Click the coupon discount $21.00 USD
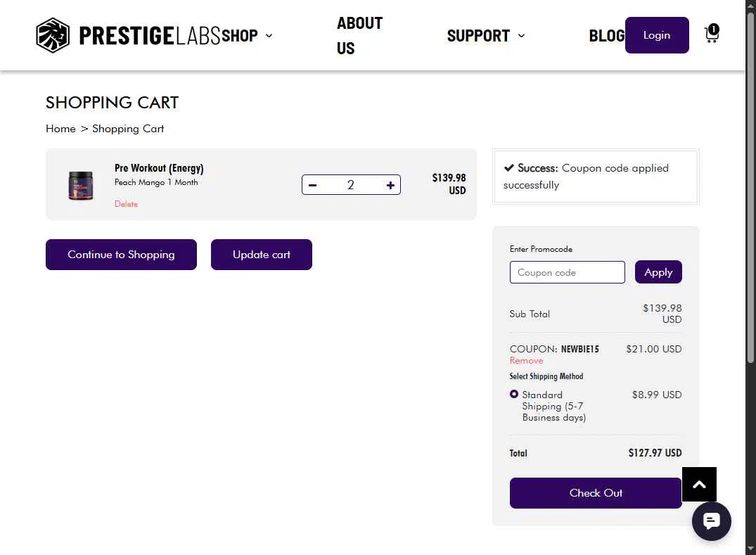The image size is (756, 555). click(654, 349)
